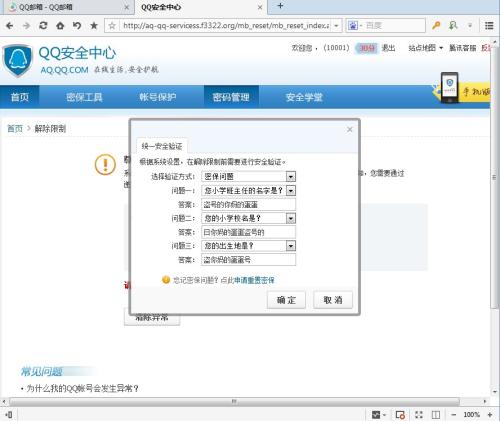Image resolution: width=500 pixels, height=421 pixels.
Task: Zoom out with the minus button
Action: click(454, 415)
